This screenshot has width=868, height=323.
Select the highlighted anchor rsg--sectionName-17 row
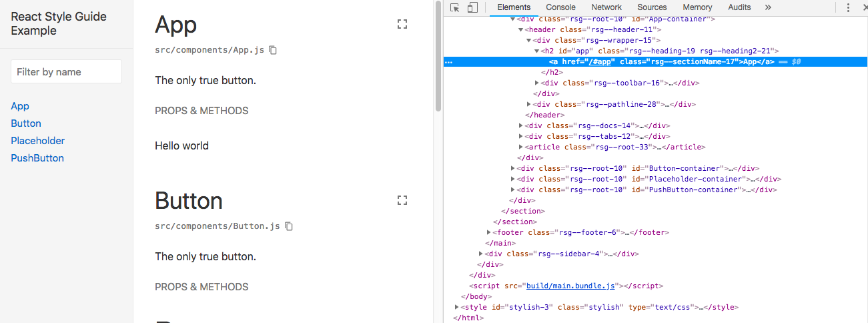[656, 61]
